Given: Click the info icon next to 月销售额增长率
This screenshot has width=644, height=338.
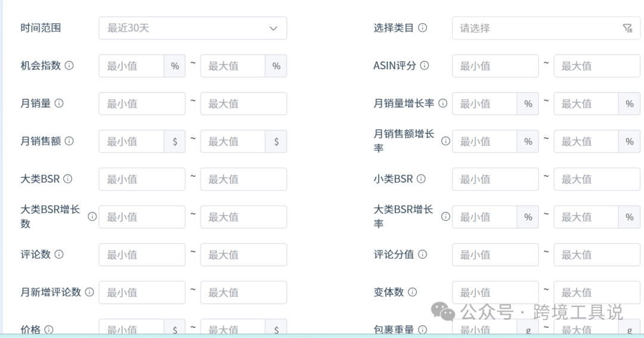Looking at the screenshot, I should tap(445, 141).
